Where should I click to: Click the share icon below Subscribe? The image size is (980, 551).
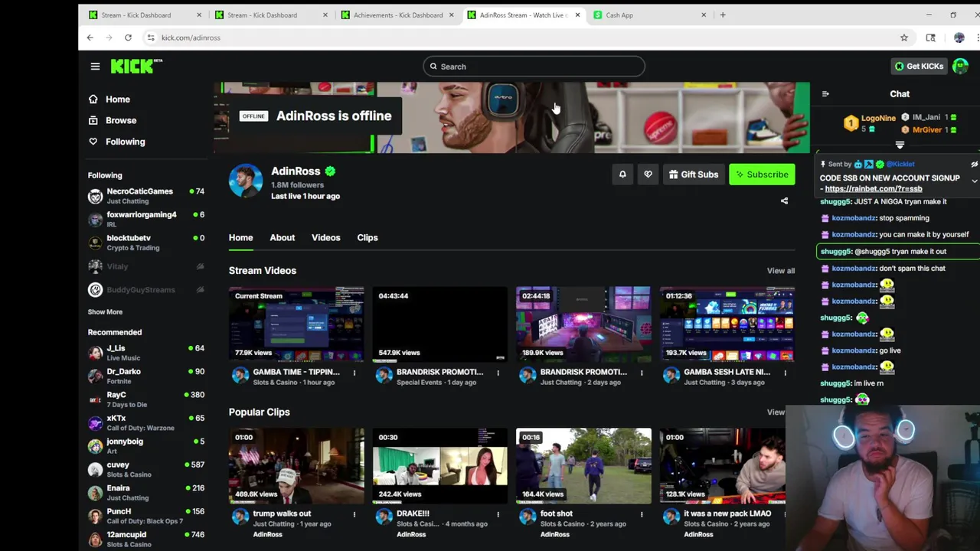click(784, 201)
